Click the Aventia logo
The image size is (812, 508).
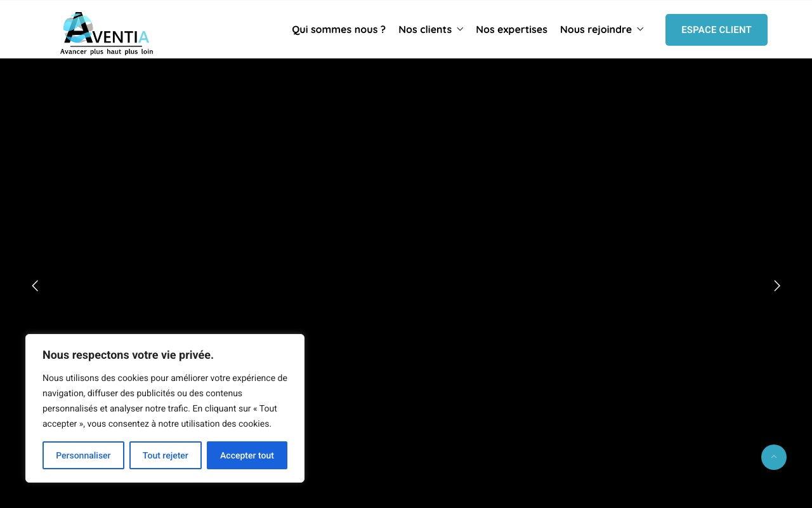(107, 34)
